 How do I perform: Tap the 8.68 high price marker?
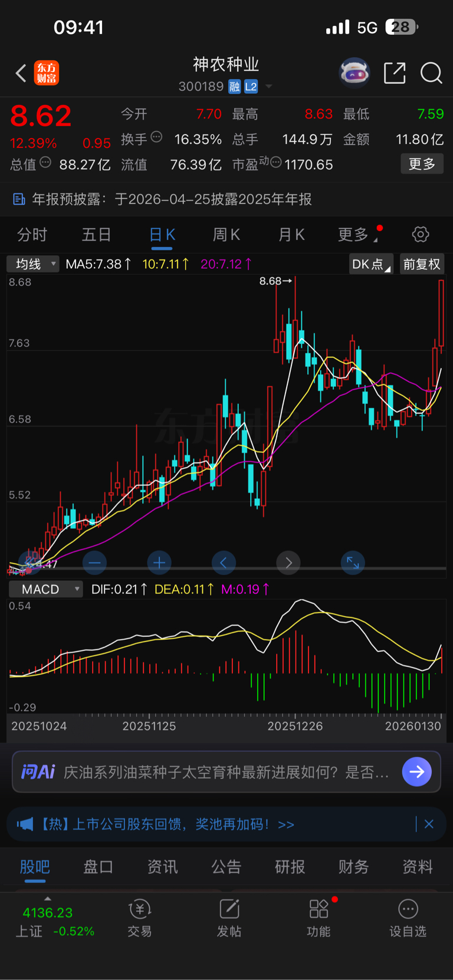point(275,281)
